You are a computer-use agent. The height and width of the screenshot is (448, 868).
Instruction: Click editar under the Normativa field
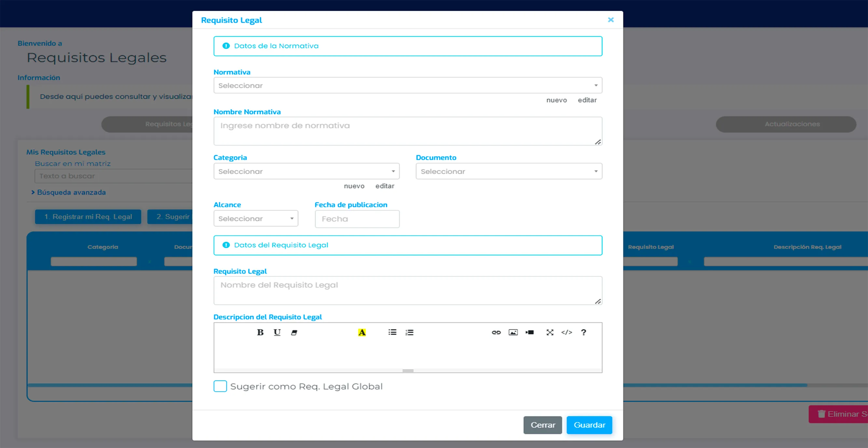pyautogui.click(x=587, y=100)
